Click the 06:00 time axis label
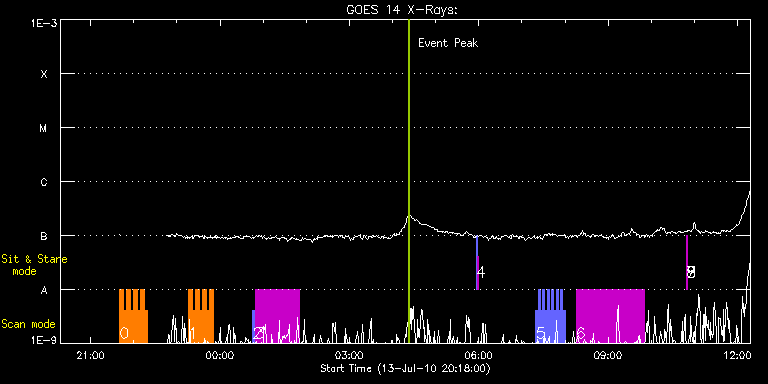Screen dimensions: 768x384 pyautogui.click(x=479, y=356)
